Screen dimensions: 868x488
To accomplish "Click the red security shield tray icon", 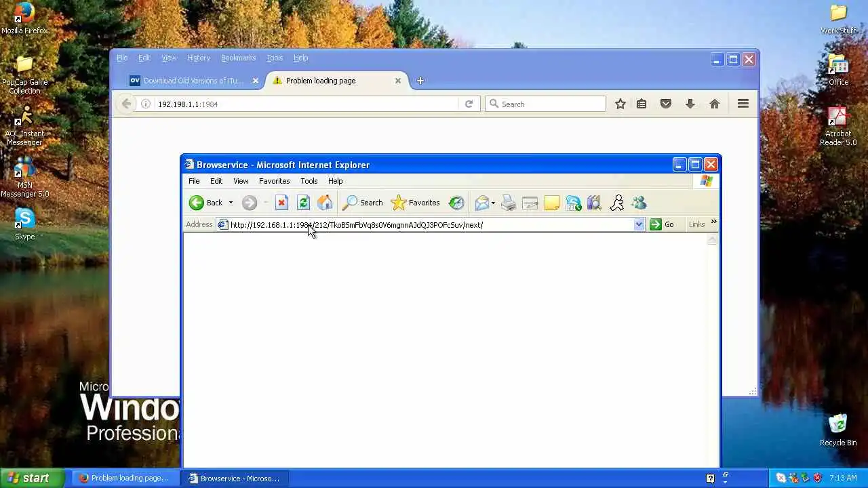I will click(818, 478).
